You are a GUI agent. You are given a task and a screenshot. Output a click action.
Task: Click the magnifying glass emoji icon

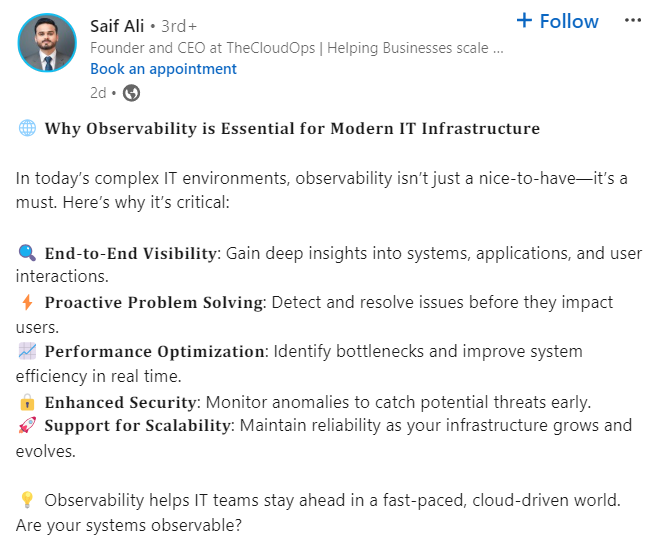27,254
